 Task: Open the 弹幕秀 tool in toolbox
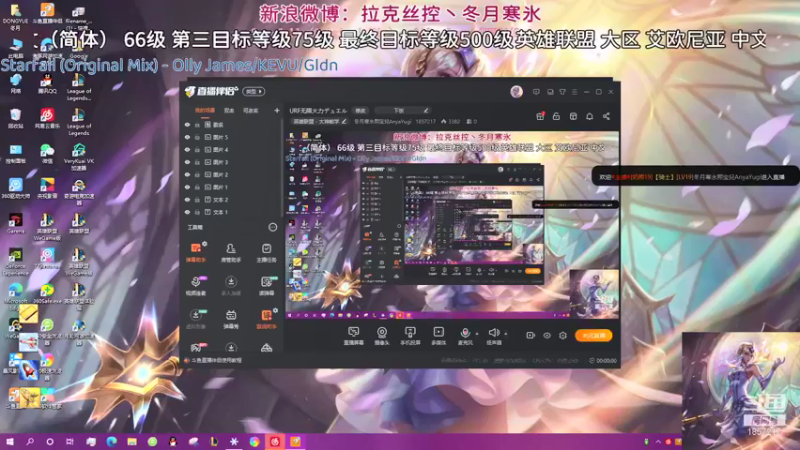pyautogui.click(x=231, y=319)
